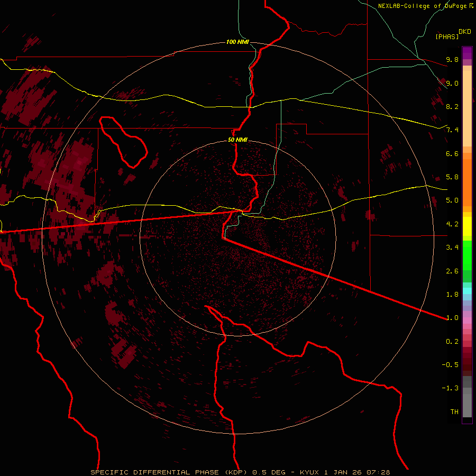The image size is (476, 476).
Task: Click the 3.4 scale value
Action: [452, 248]
